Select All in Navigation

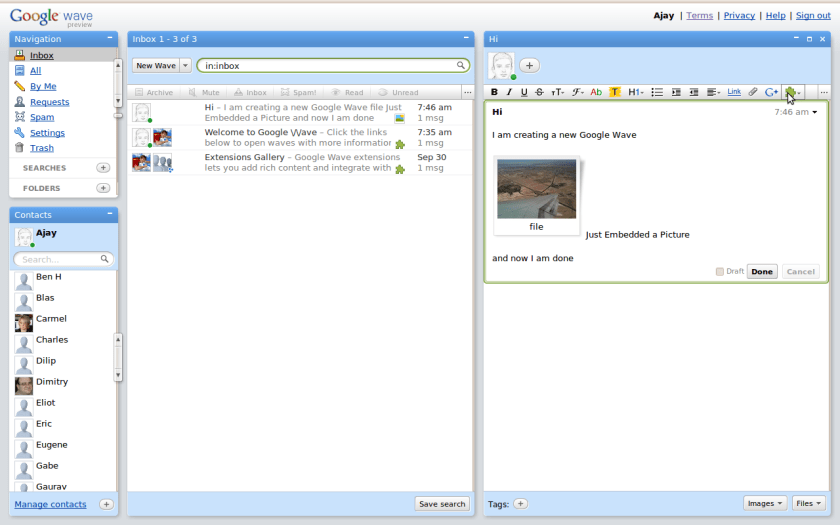pyautogui.click(x=35, y=71)
